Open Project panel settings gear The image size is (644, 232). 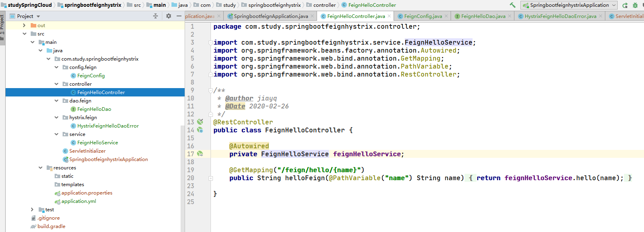169,16
